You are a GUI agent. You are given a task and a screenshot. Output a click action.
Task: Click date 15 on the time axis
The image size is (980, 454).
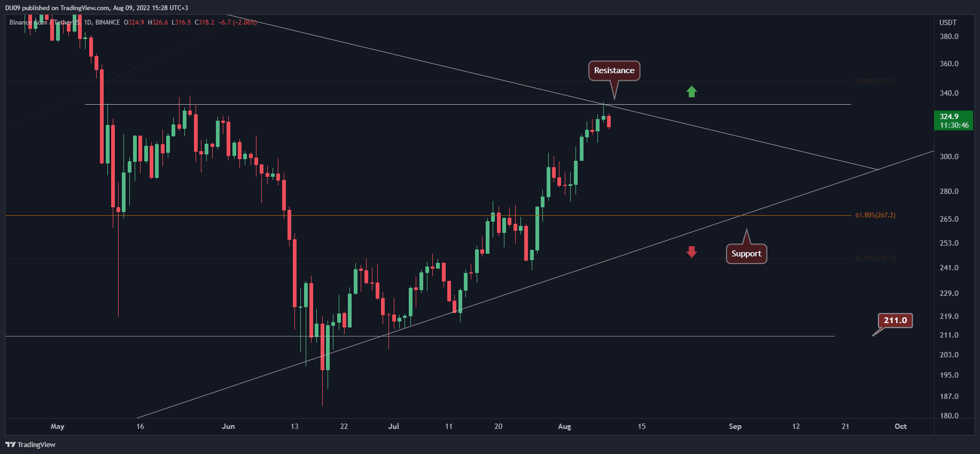pos(642,426)
